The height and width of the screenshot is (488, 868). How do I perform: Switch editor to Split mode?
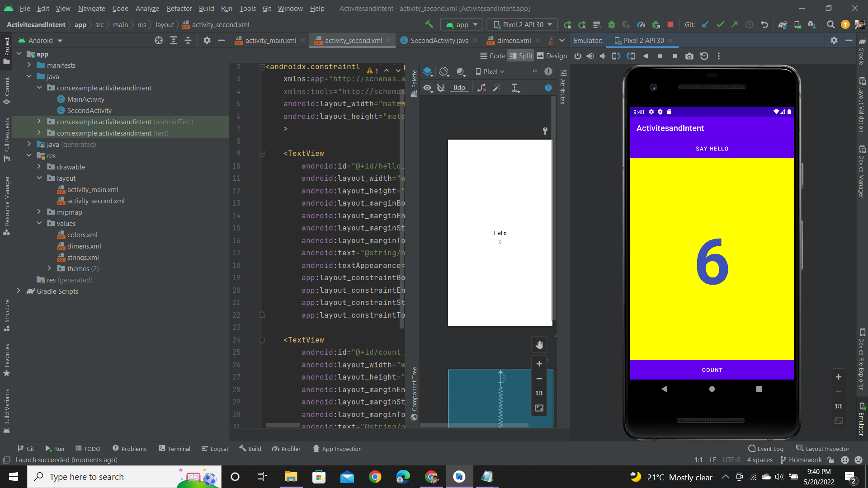click(521, 56)
